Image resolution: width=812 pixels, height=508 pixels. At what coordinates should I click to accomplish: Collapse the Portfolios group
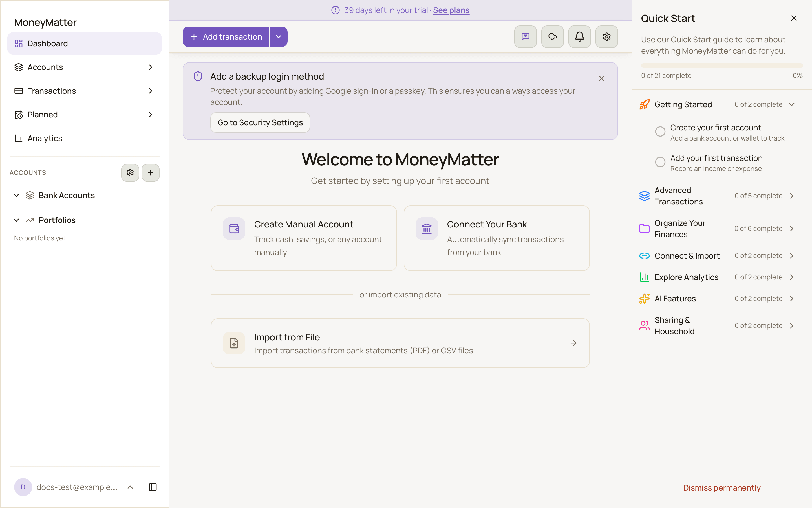pos(16,220)
